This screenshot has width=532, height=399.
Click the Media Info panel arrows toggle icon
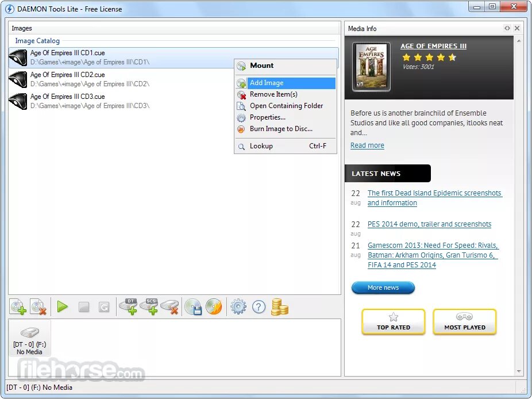click(507, 28)
